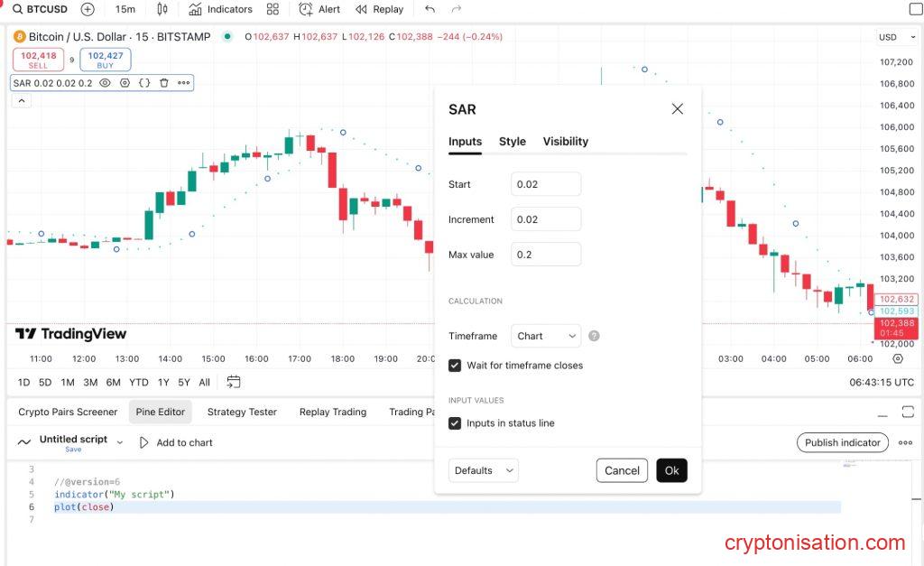
Task: Undo last chart action
Action: pos(430,9)
